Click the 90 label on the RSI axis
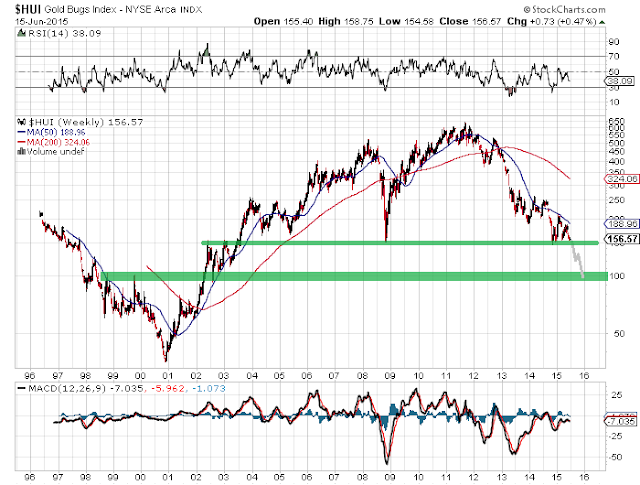Screen dimensions: 640x485 [x=614, y=42]
